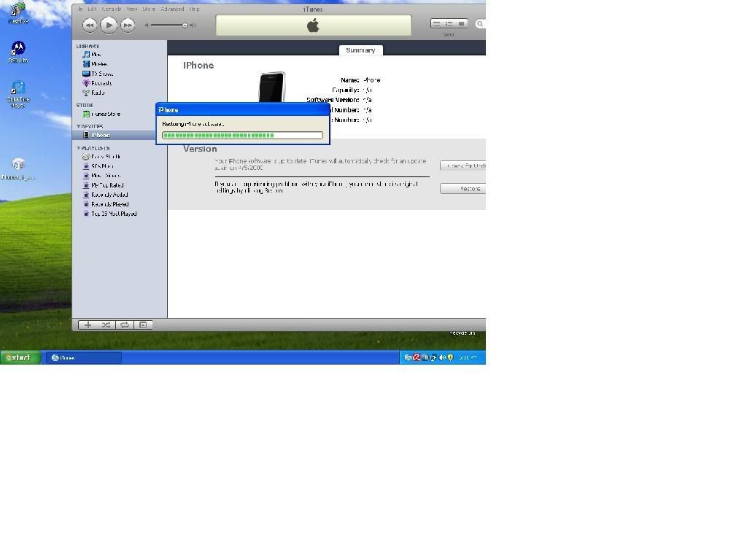Viewport: 747px width, 560px height.
Task: Switch to Cover Flow view button
Action: [x=461, y=23]
